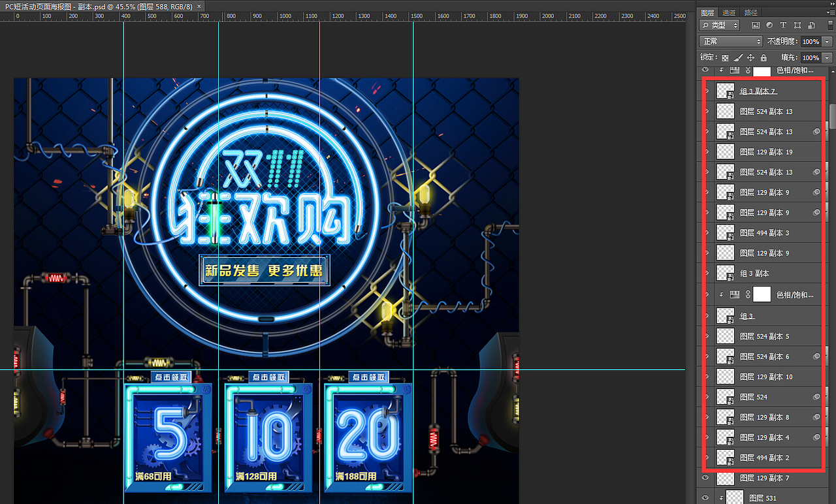Viewport: 836px width, 504px height.
Task: Switch to the 图层 tab
Action: [x=708, y=12]
